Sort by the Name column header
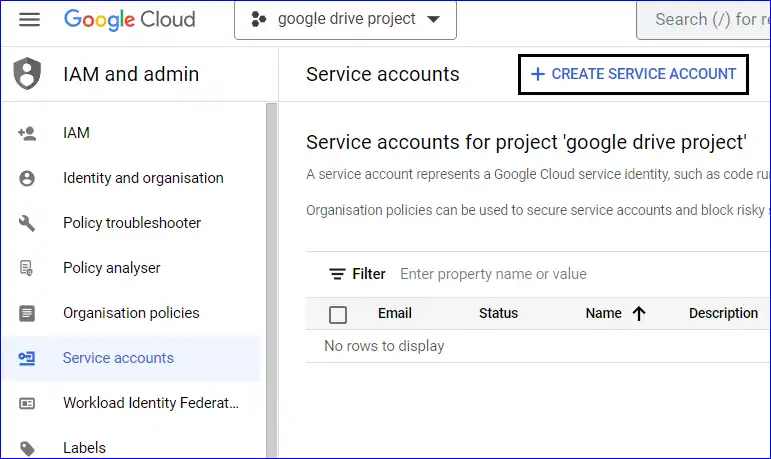Screen dimensions: 771x459 pos(604,313)
